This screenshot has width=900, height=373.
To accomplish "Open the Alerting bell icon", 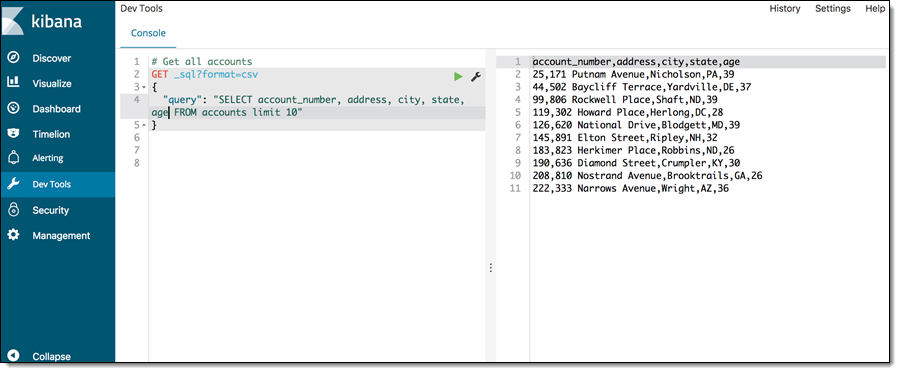I will point(13,158).
